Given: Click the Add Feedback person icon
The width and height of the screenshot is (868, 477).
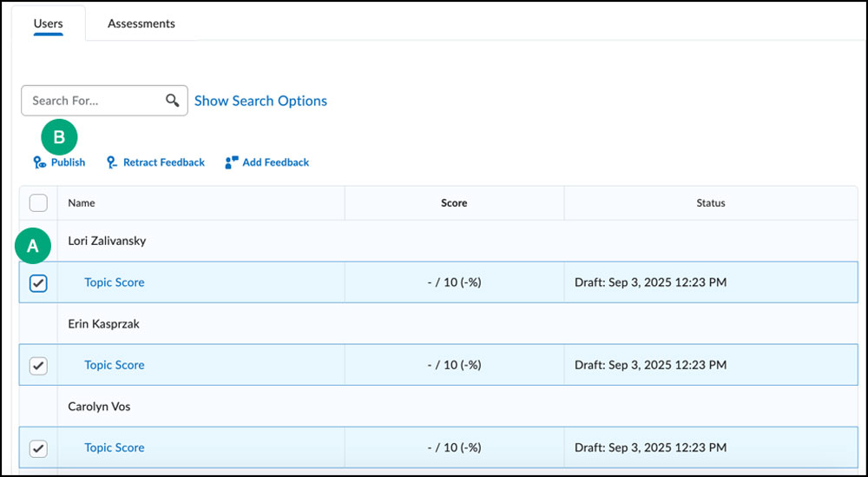Looking at the screenshot, I should (232, 162).
